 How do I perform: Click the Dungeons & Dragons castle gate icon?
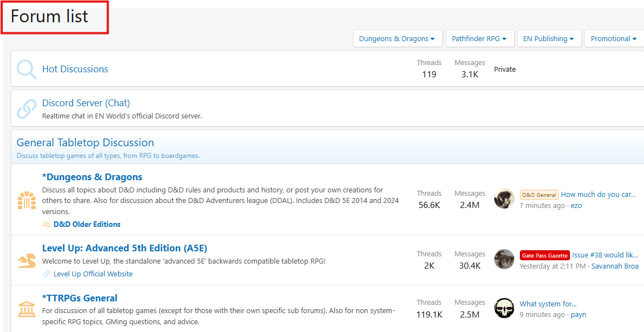(x=26, y=200)
